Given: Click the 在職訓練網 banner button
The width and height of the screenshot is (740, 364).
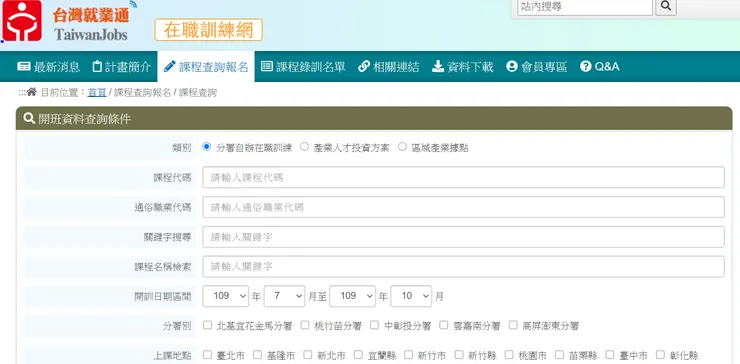Looking at the screenshot, I should [x=209, y=30].
